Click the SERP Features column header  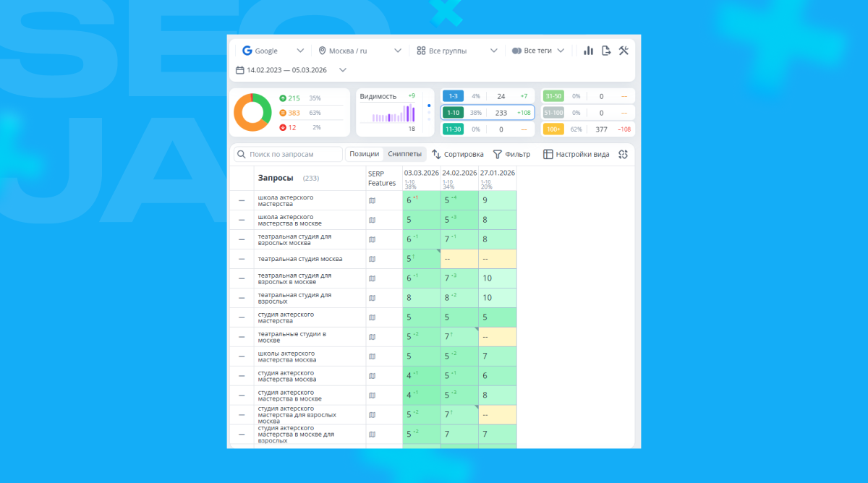pos(382,178)
